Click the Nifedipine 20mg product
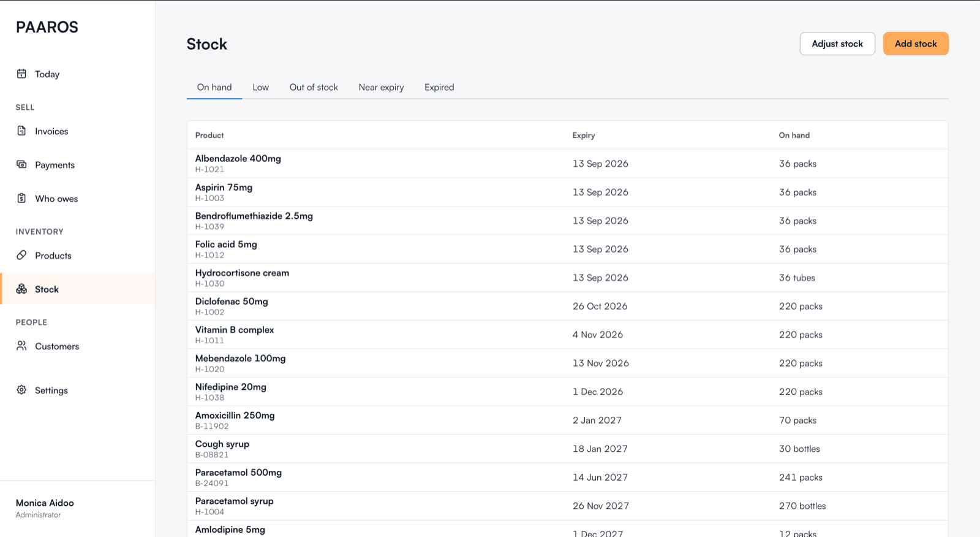 pyautogui.click(x=231, y=387)
